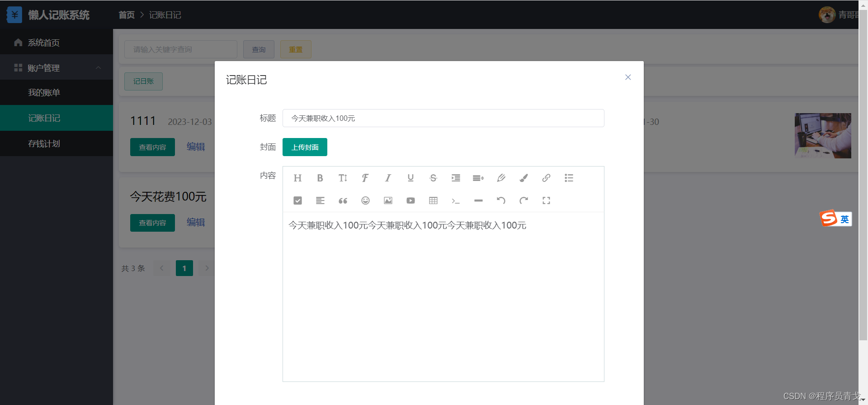Go to pagination page 1
Viewport: 868px width, 405px height.
point(184,268)
